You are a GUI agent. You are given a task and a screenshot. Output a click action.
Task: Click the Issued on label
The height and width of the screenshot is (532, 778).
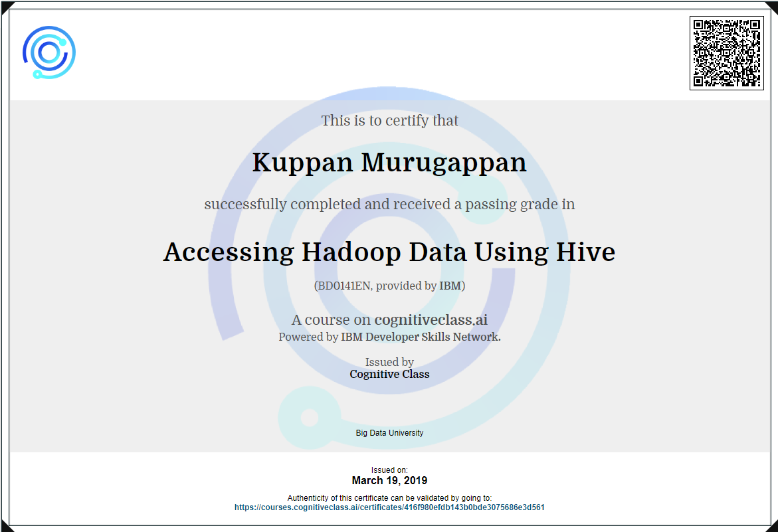point(389,470)
